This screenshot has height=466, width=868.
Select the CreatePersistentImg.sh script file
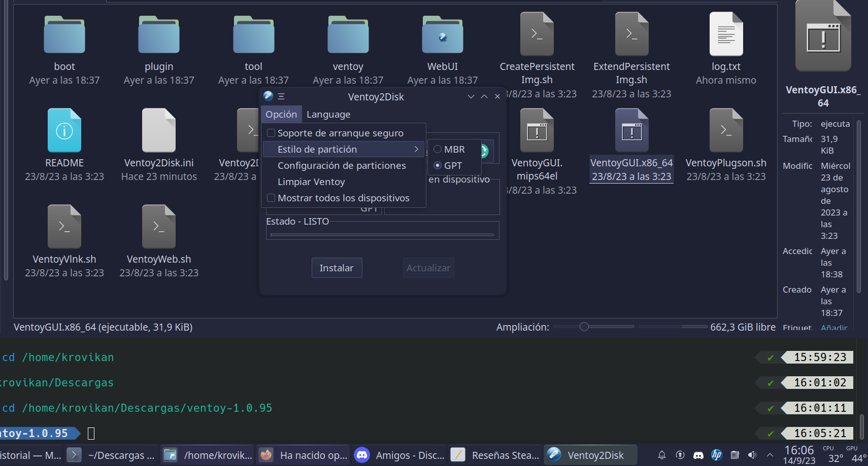click(537, 34)
